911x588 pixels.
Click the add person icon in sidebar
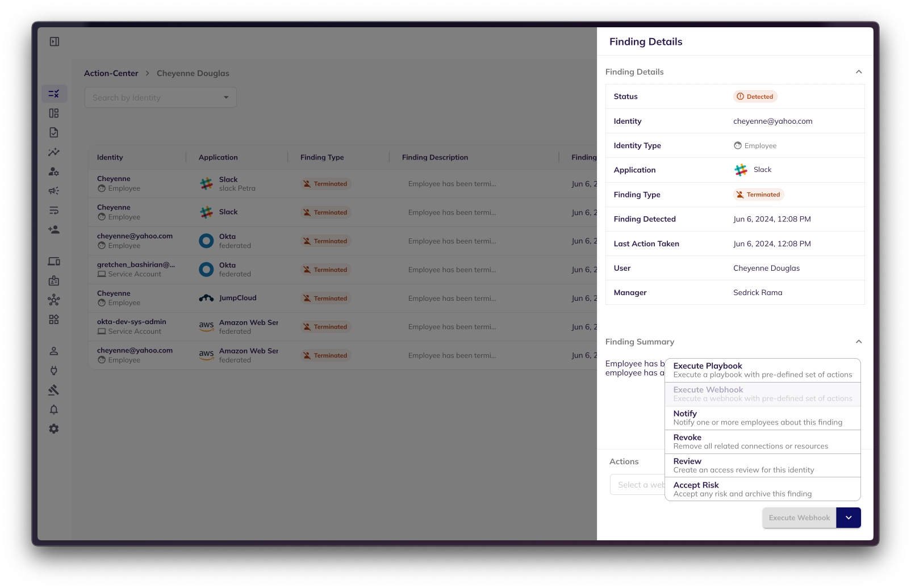tap(54, 230)
